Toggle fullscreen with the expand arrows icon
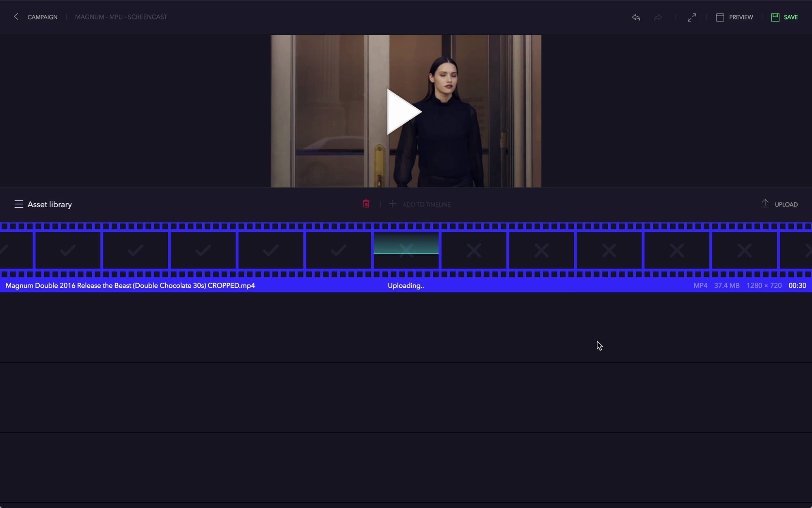812x508 pixels. (x=692, y=17)
